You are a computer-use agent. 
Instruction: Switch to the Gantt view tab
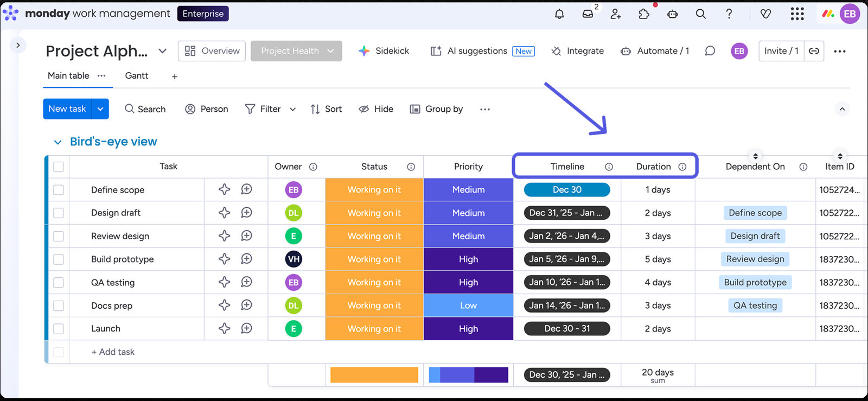pyautogui.click(x=137, y=76)
